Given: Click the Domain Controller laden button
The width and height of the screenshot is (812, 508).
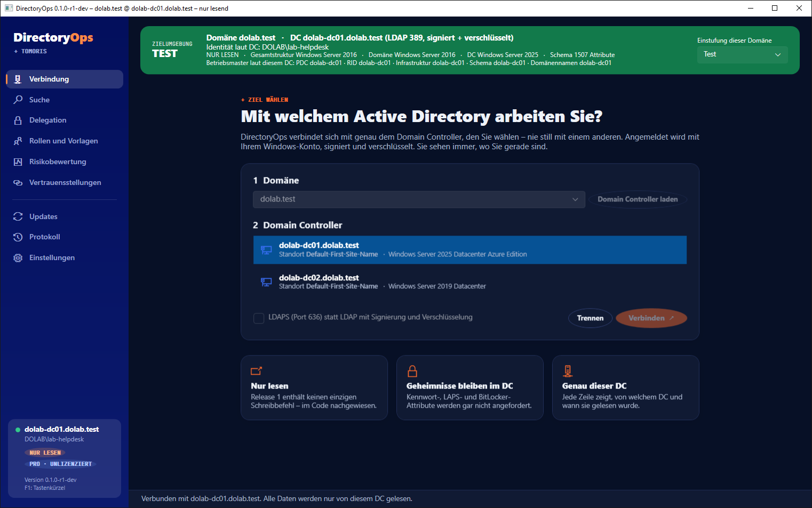Looking at the screenshot, I should (x=638, y=199).
